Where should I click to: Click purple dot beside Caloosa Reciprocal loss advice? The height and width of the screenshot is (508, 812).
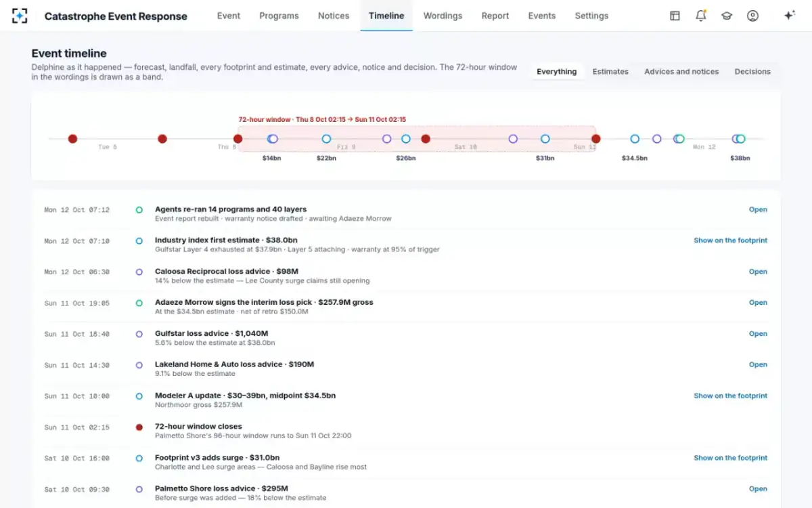[x=139, y=272]
